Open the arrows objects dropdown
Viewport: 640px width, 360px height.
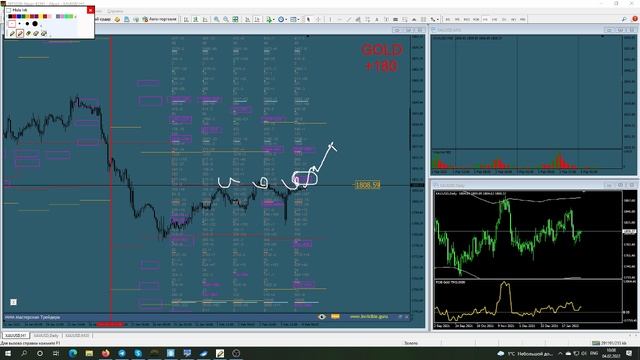coord(434,19)
